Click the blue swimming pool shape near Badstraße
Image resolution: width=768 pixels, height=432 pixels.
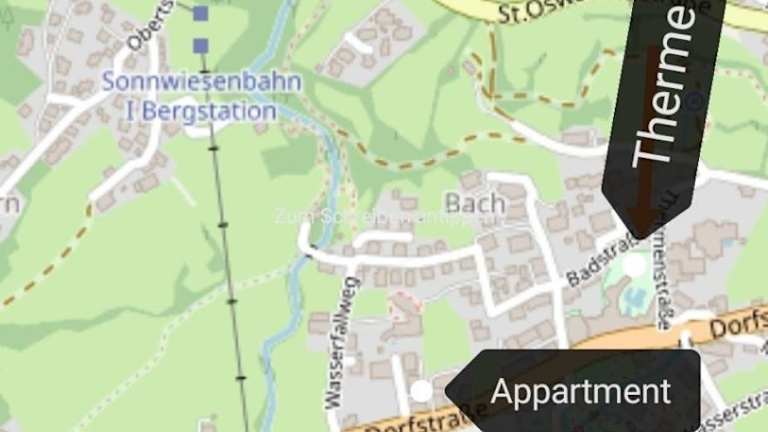[x=636, y=296]
